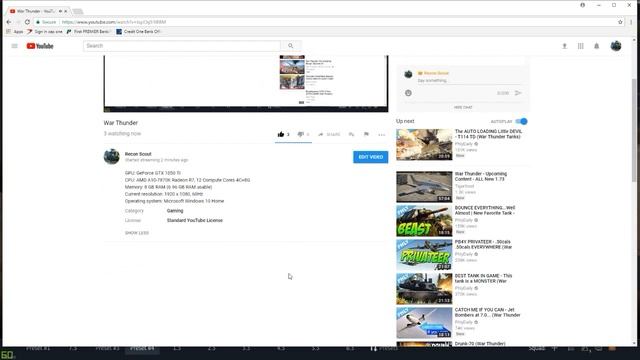Open the account avatar menu in header
The image size is (640, 360).
(616, 46)
